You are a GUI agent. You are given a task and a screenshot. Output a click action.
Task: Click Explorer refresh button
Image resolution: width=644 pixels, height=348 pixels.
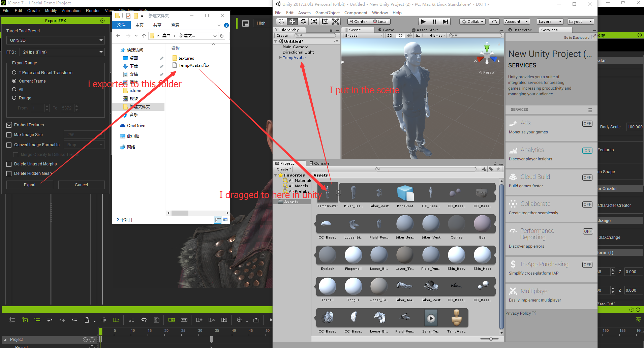click(222, 36)
